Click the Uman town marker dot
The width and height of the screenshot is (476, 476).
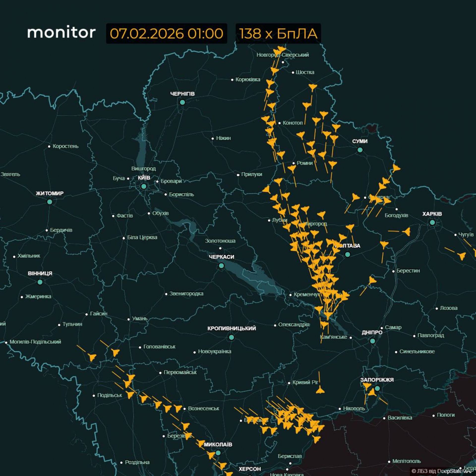pos(128,319)
